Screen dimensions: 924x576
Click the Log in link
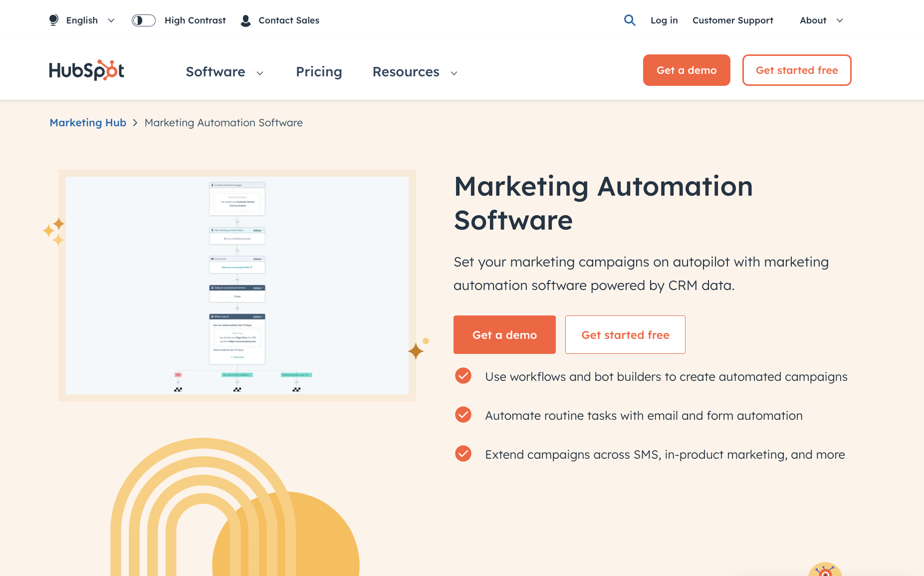tap(664, 20)
